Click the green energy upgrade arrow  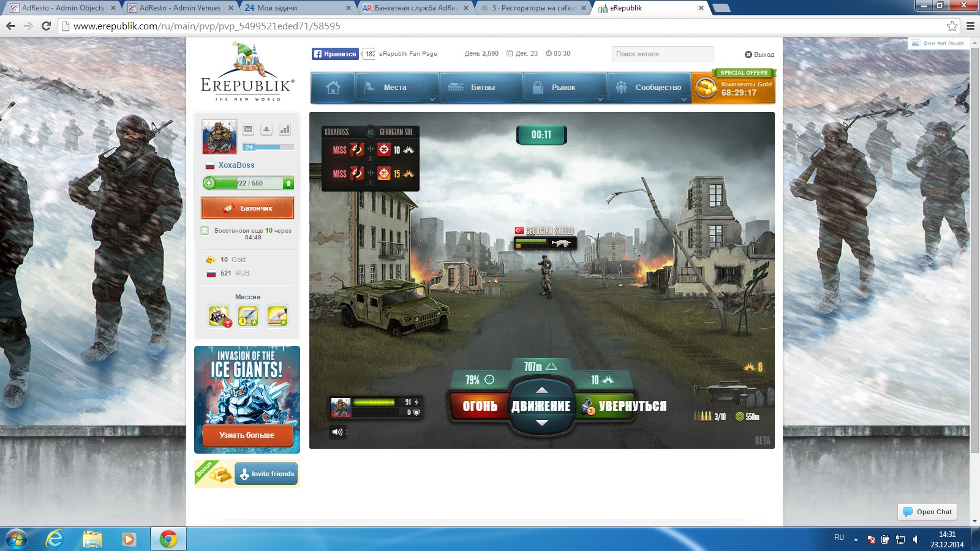[288, 183]
